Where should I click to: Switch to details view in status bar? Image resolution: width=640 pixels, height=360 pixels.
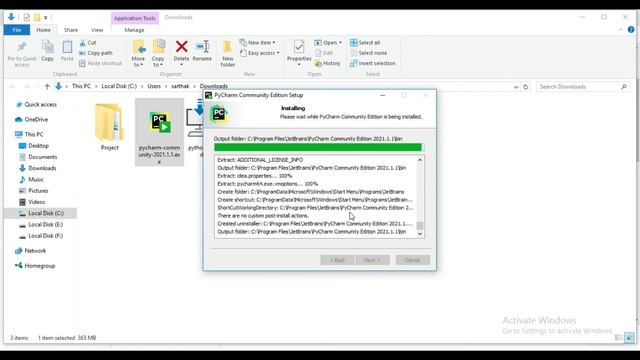[619, 338]
